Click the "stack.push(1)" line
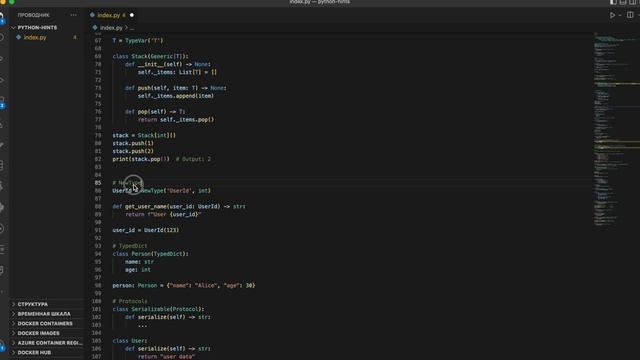Screen dimensions: 640x360 coord(133,143)
